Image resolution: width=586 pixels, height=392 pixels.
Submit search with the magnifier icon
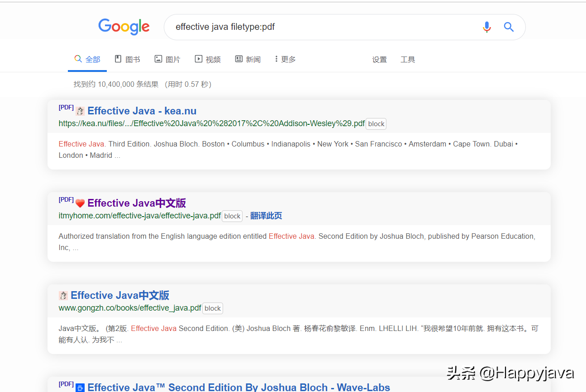click(509, 27)
